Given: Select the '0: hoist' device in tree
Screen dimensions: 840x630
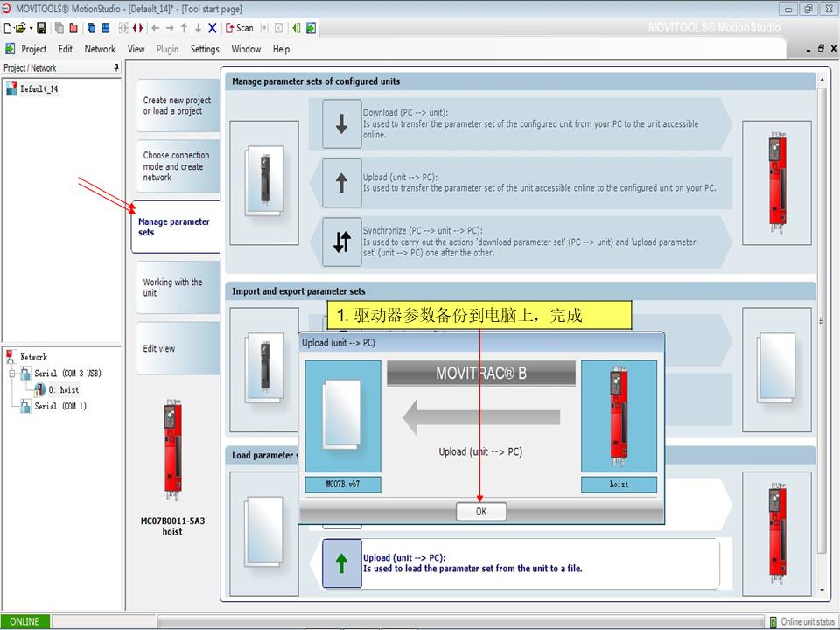Looking at the screenshot, I should tap(63, 389).
